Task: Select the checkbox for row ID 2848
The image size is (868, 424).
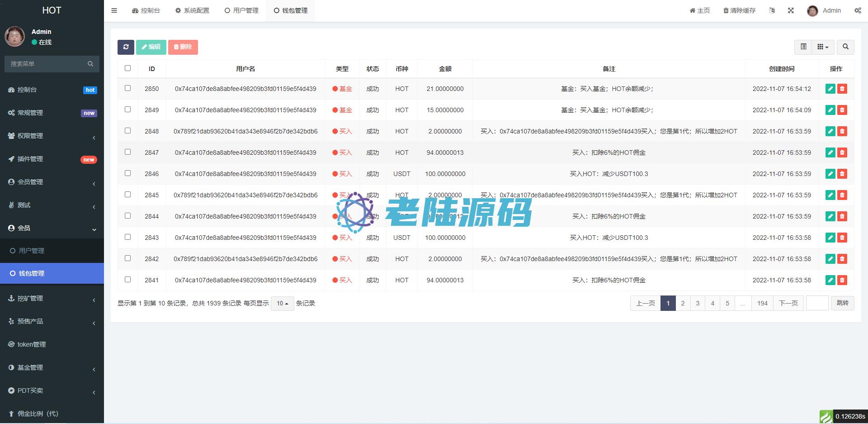Action: pyautogui.click(x=127, y=131)
